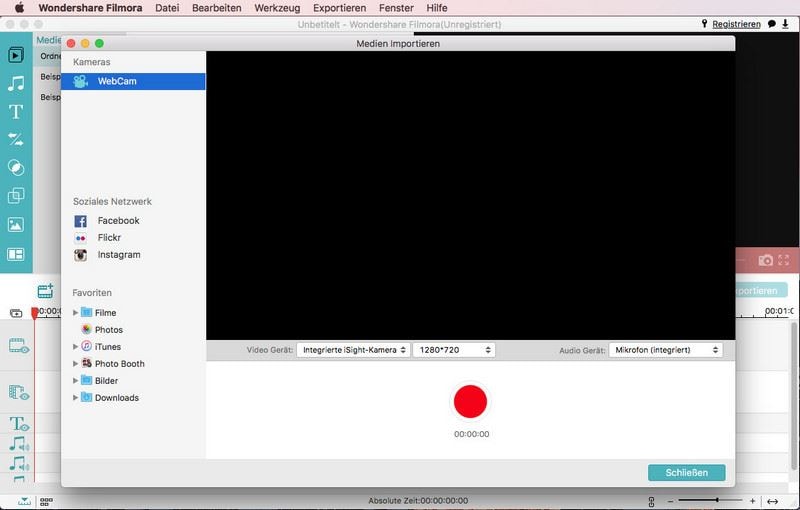
Task: Open the Datei menu
Action: pos(167,8)
